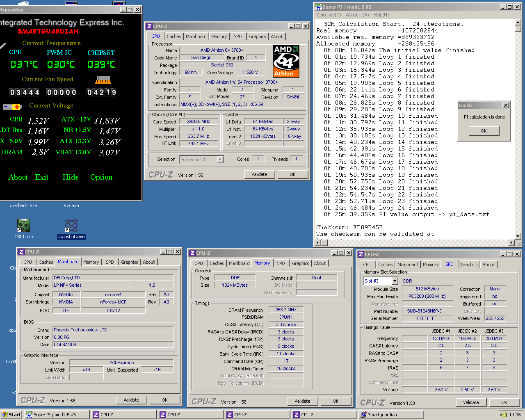Click the SmartGuardian battery voltage icon
The image size is (525, 420).
[12, 107]
